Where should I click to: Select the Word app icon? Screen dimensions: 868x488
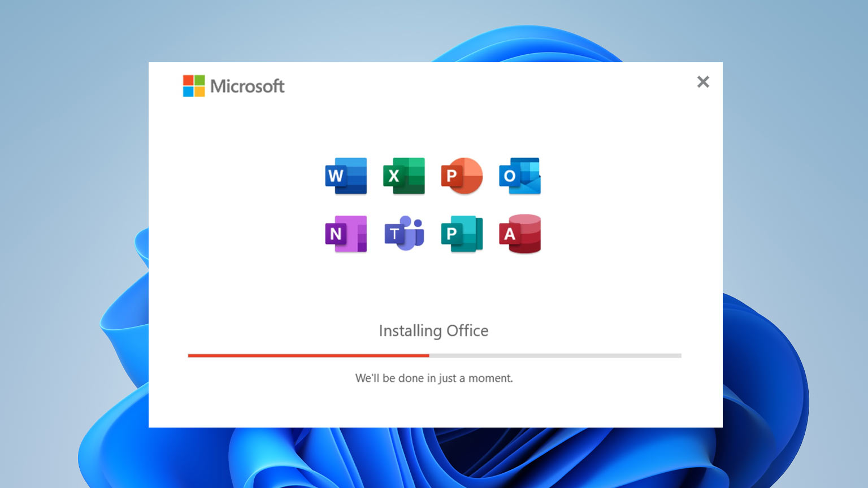[x=345, y=176]
